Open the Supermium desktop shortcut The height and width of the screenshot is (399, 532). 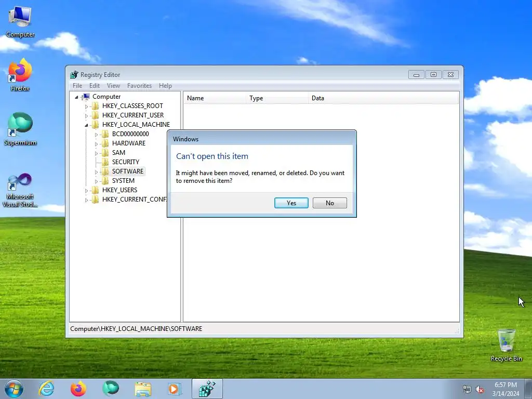click(x=20, y=129)
